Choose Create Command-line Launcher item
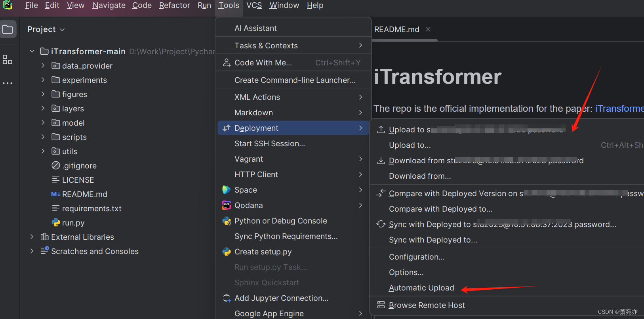The height and width of the screenshot is (319, 644). click(x=293, y=80)
